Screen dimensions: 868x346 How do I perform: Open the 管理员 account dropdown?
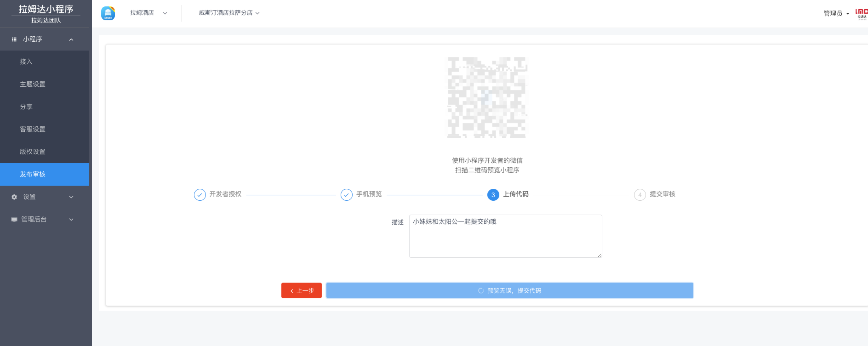(836, 14)
